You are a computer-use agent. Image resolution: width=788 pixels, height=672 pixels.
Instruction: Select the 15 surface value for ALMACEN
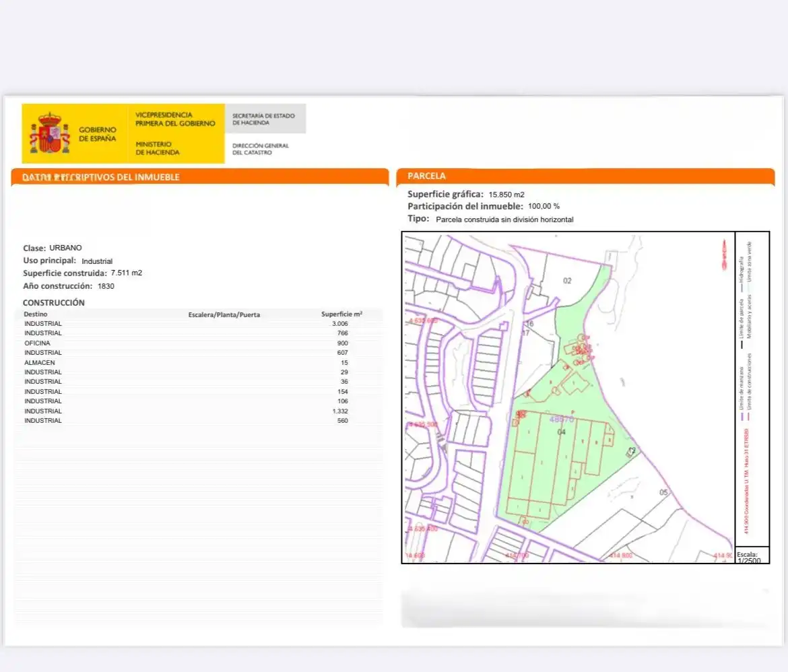[x=344, y=362]
